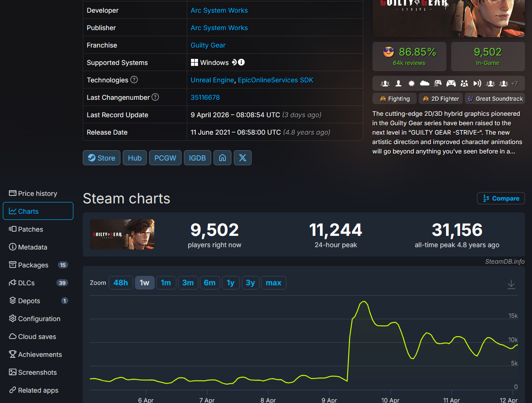Viewport: 532px width, 403px height.
Task: Click the full controller support gamepad icon
Action: point(451,83)
